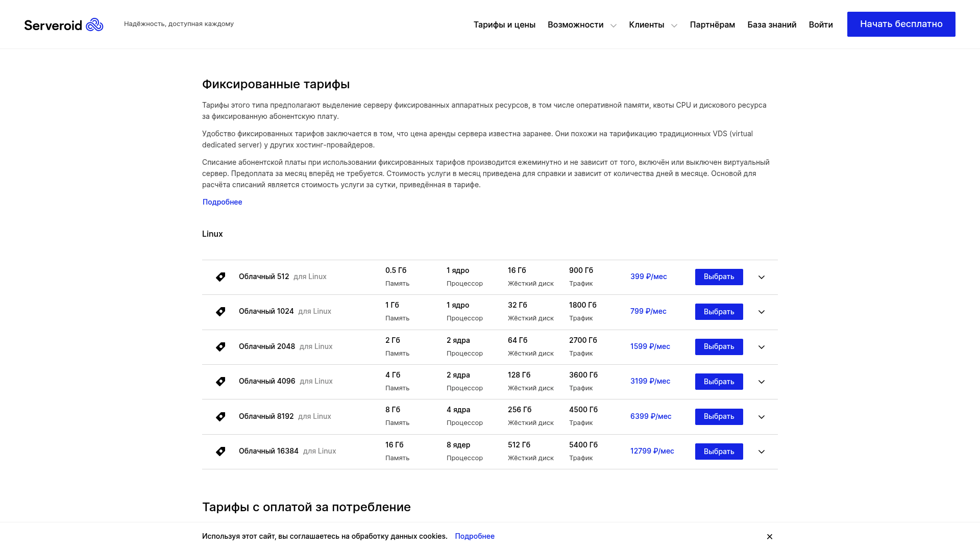Expand details for the Облачный 2048 plan
The width and height of the screenshot is (980, 551).
[762, 347]
